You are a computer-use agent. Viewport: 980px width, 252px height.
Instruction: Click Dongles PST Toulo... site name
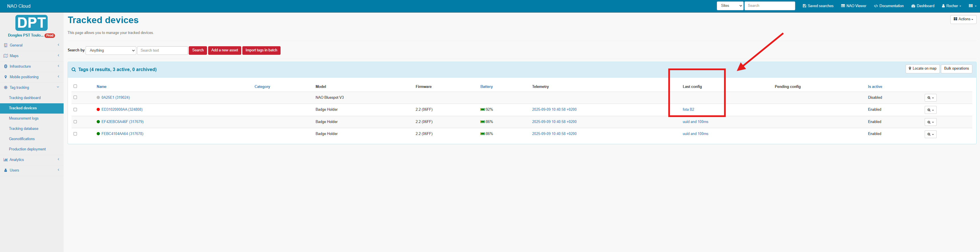pos(26,35)
